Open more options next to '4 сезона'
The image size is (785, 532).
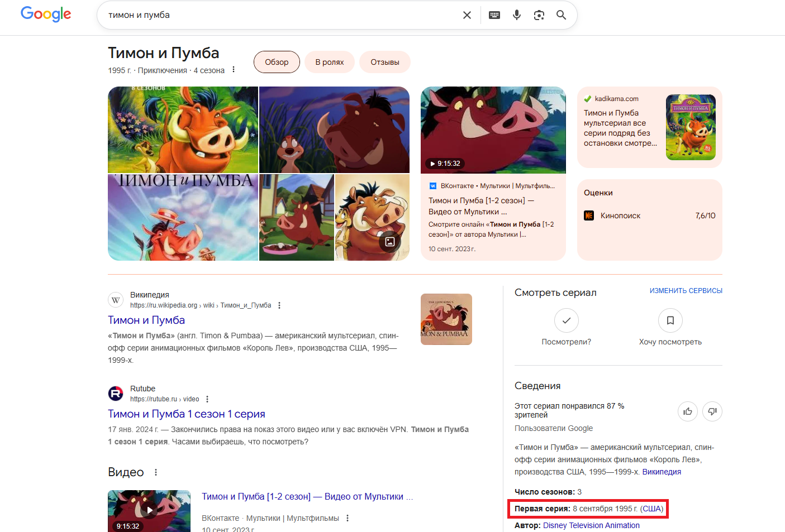tap(234, 70)
